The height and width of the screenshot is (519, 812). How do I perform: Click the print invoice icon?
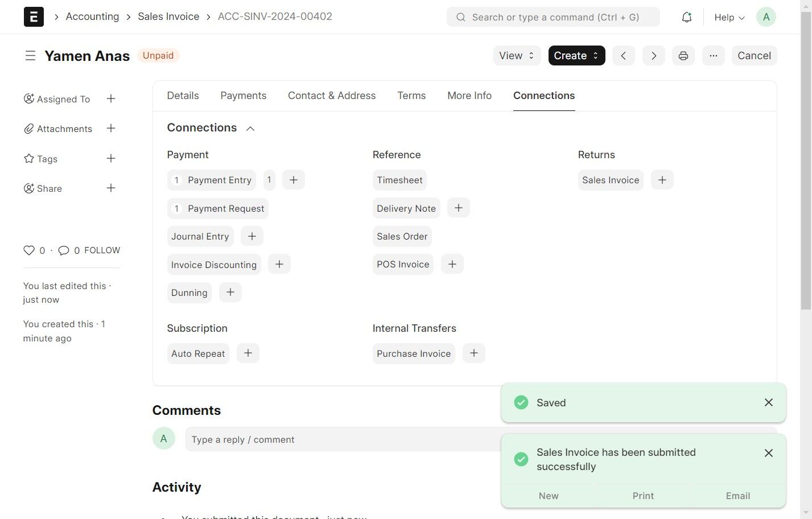pyautogui.click(x=683, y=56)
